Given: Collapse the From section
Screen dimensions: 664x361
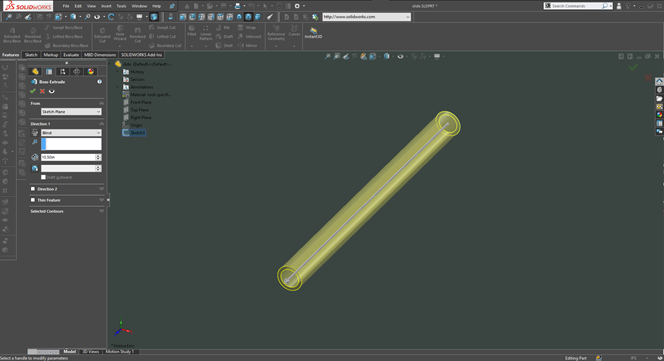Looking at the screenshot, I should pos(102,103).
